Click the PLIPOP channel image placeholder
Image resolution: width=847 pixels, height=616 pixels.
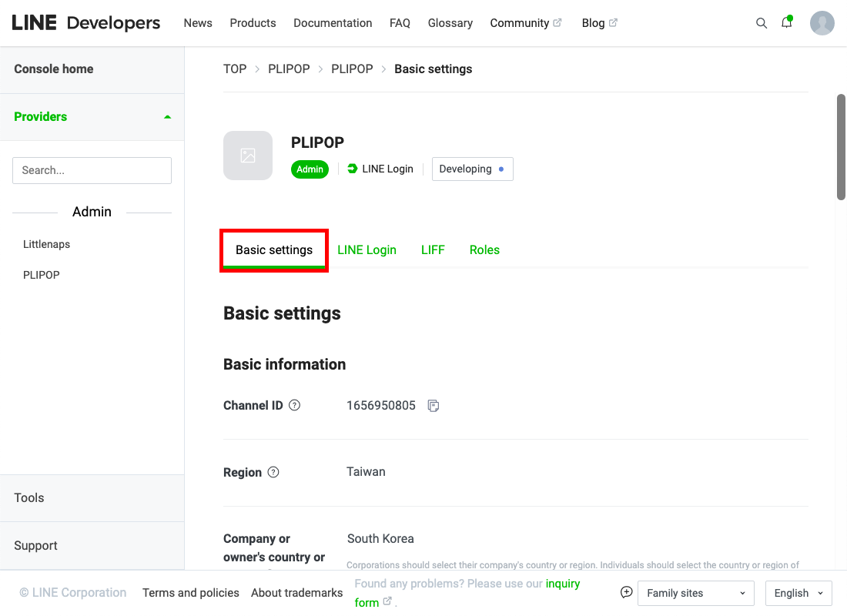(x=248, y=156)
